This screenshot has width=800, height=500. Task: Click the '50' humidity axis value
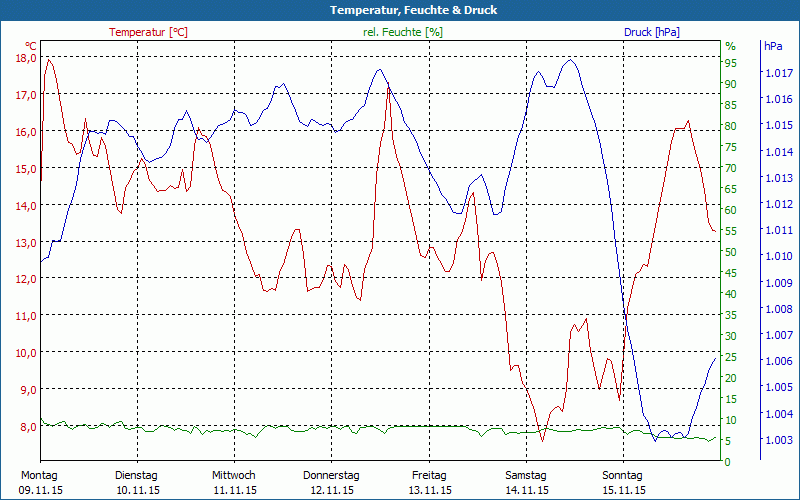click(731, 252)
